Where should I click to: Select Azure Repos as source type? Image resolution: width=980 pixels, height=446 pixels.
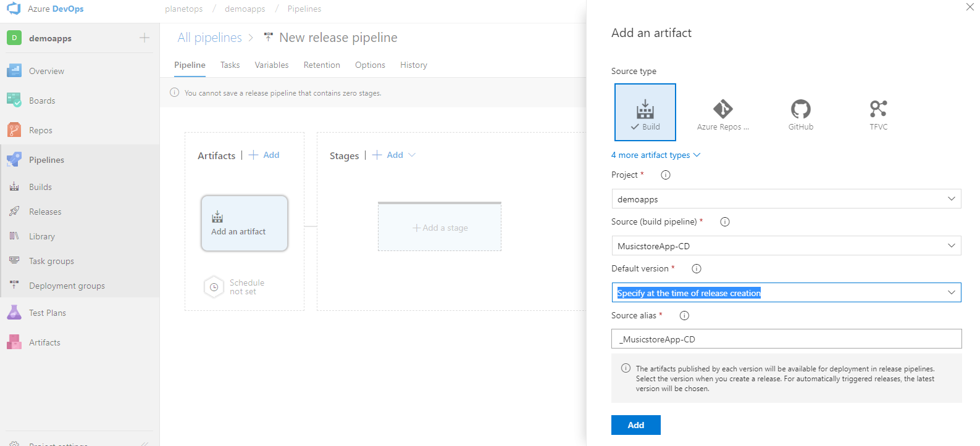pyautogui.click(x=722, y=115)
